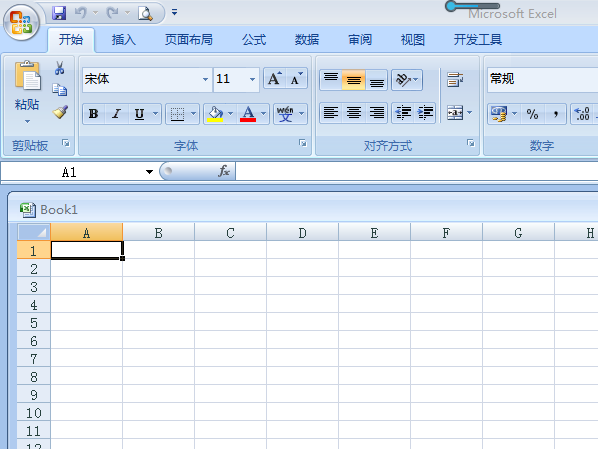The image size is (598, 449).
Task: Open the 对齐方式 dialog launcher
Action: pyautogui.click(x=471, y=143)
